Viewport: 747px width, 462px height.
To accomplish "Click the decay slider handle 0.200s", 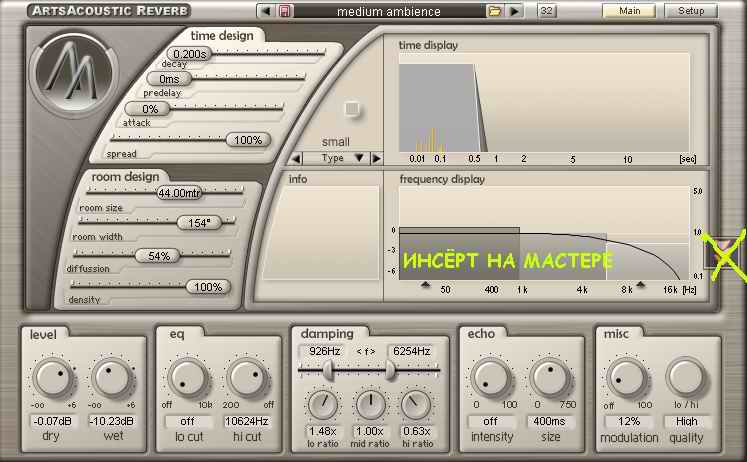I will [x=189, y=54].
